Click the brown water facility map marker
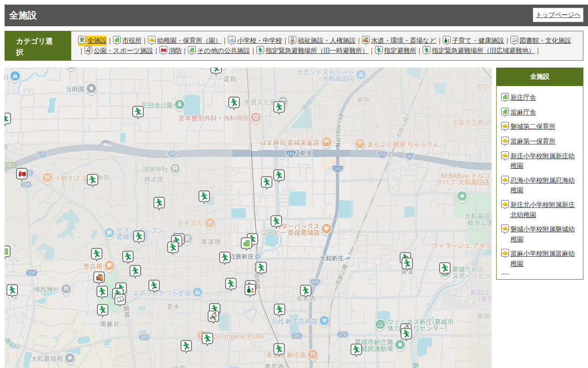 click(99, 277)
